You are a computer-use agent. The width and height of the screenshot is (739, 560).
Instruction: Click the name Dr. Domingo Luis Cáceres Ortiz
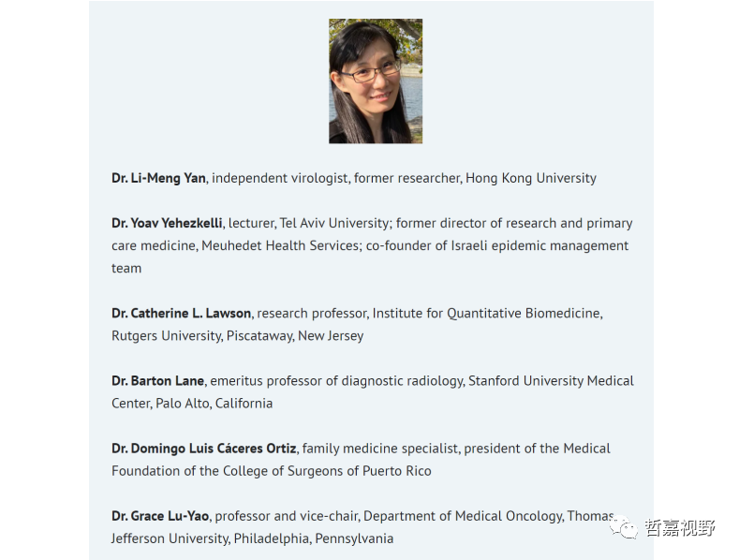pos(204,449)
